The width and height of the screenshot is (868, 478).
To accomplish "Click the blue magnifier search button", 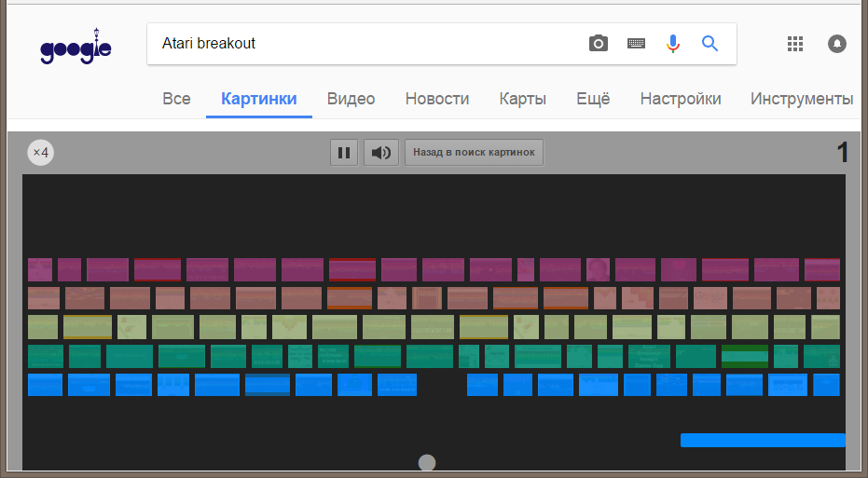I will [x=710, y=43].
